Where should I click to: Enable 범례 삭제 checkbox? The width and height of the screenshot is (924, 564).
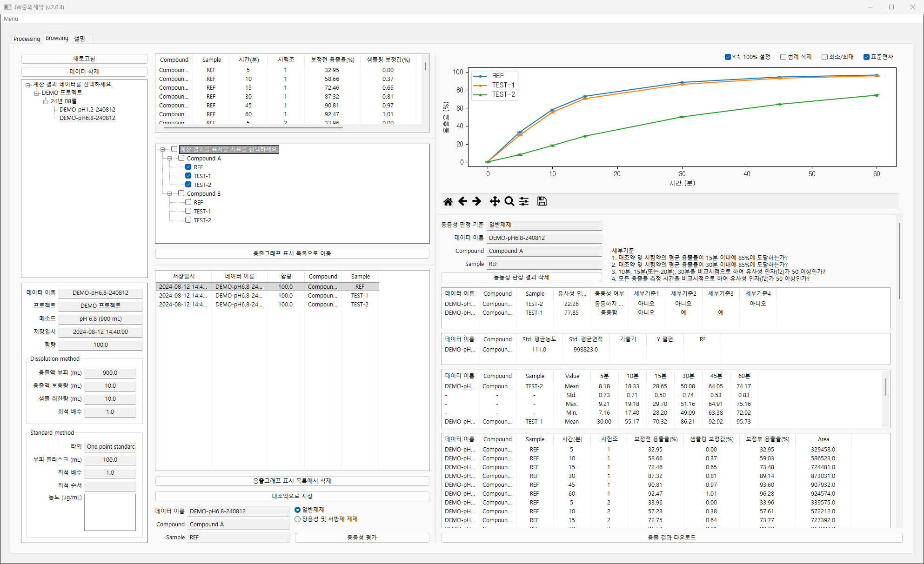pyautogui.click(x=783, y=57)
